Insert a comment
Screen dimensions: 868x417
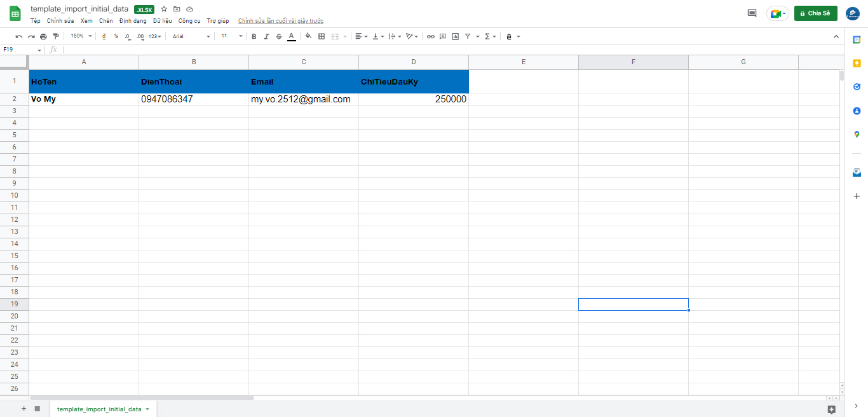pos(443,36)
